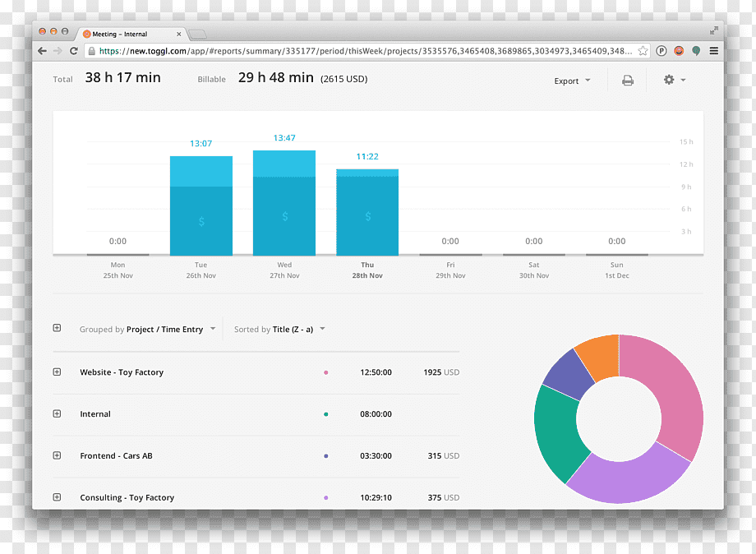Screen dimensions: 756x554
Task: Click the printer icon
Action: (627, 81)
